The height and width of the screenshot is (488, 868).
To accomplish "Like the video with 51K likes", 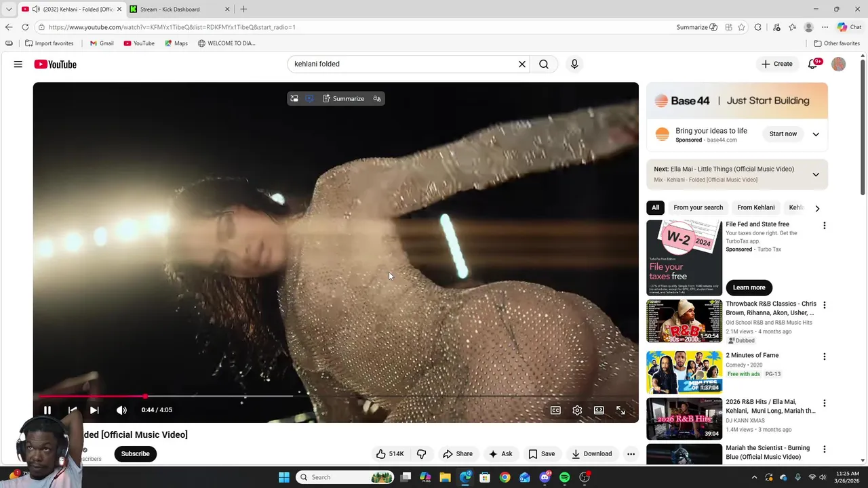I will [390, 454].
